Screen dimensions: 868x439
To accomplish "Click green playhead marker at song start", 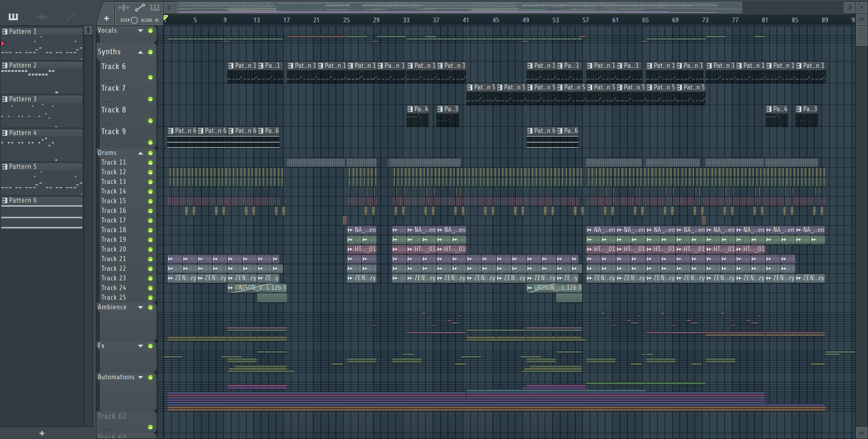I will tap(166, 18).
